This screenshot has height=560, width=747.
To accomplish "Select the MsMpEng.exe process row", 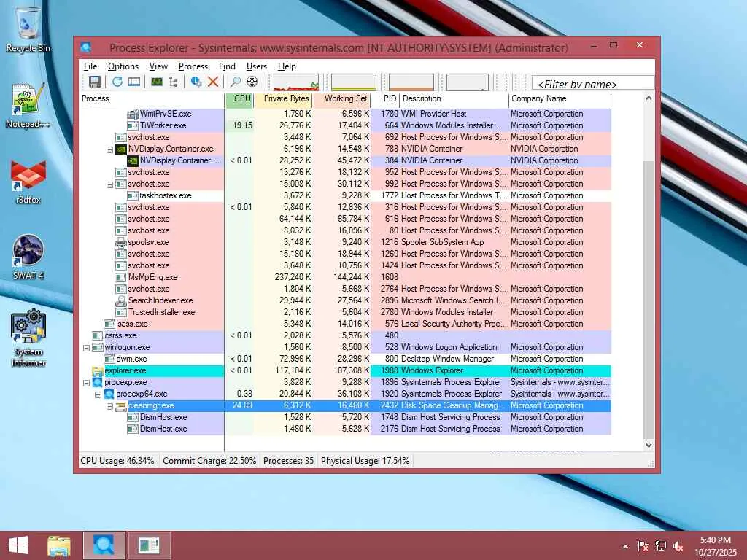I will tap(345, 277).
